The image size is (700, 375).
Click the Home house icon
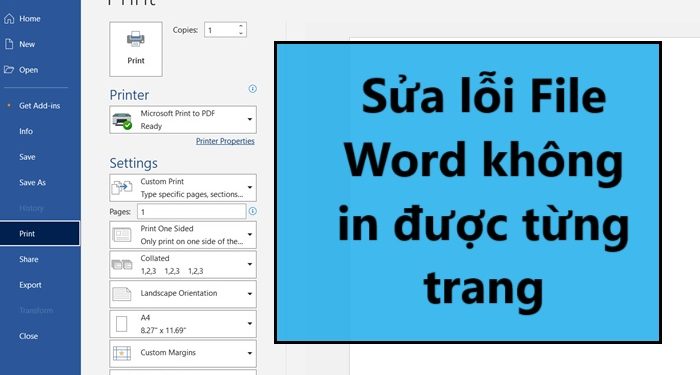[9, 18]
